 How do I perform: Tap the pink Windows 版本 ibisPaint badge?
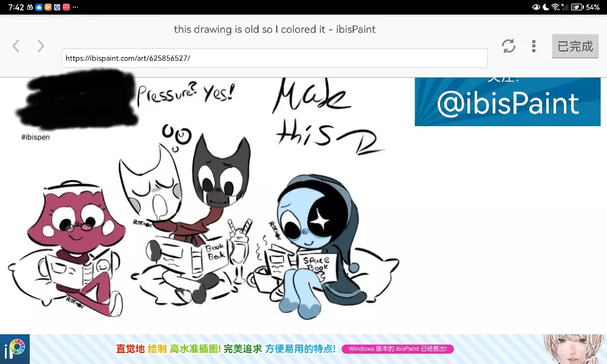pyautogui.click(x=398, y=349)
